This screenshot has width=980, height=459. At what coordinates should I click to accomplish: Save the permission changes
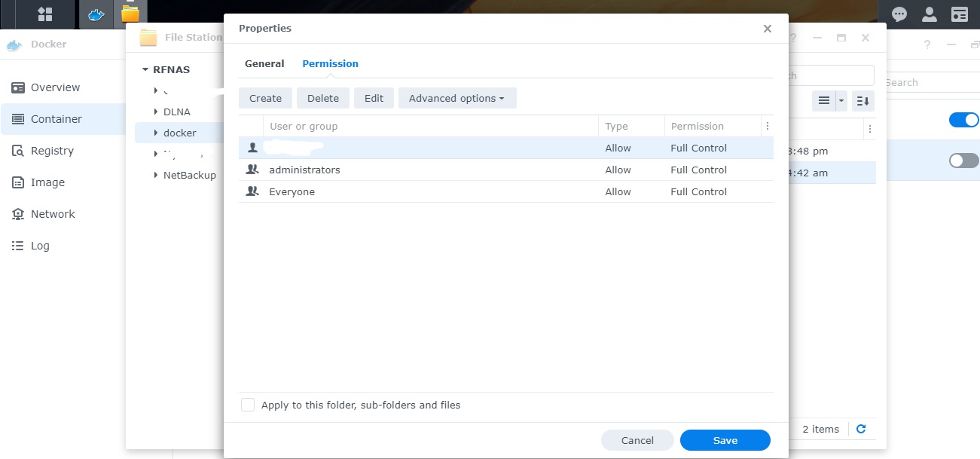click(x=725, y=440)
